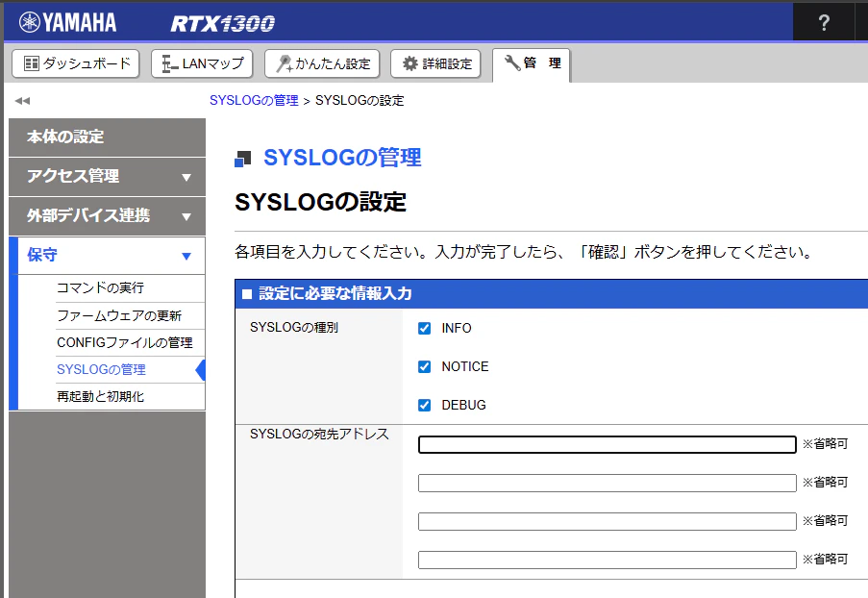Switch to 詳細設定 tab

click(x=435, y=63)
